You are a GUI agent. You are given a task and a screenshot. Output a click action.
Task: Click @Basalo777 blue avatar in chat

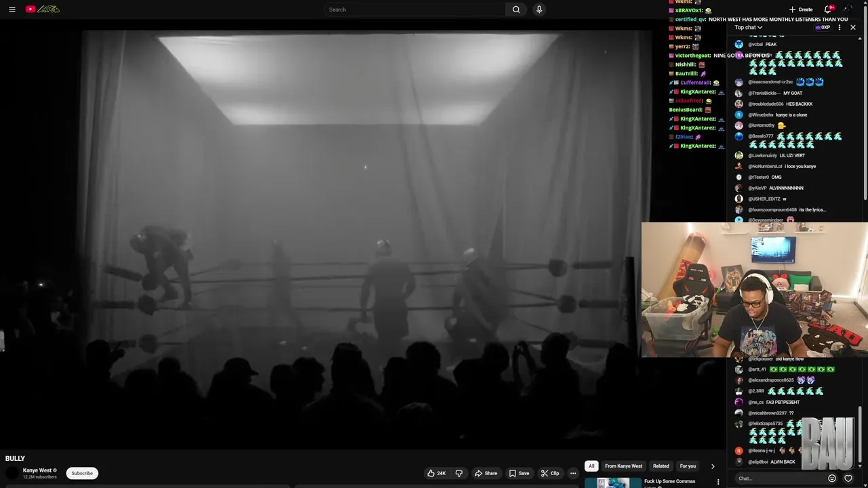[x=739, y=136]
